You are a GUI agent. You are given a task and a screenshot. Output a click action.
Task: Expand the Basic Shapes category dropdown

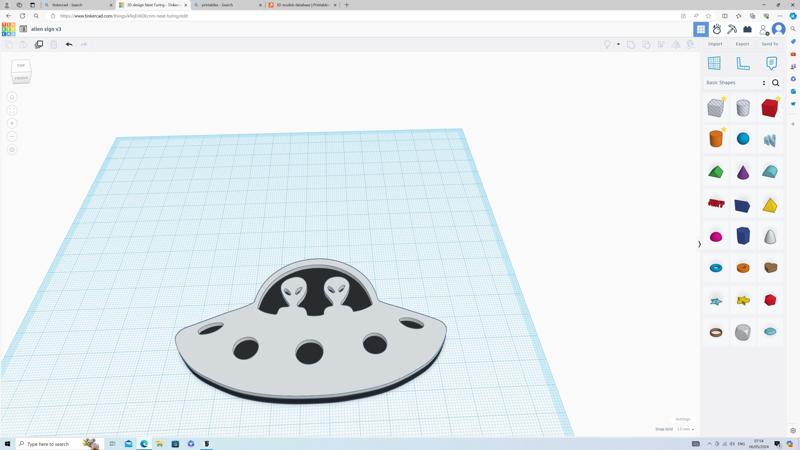(736, 83)
